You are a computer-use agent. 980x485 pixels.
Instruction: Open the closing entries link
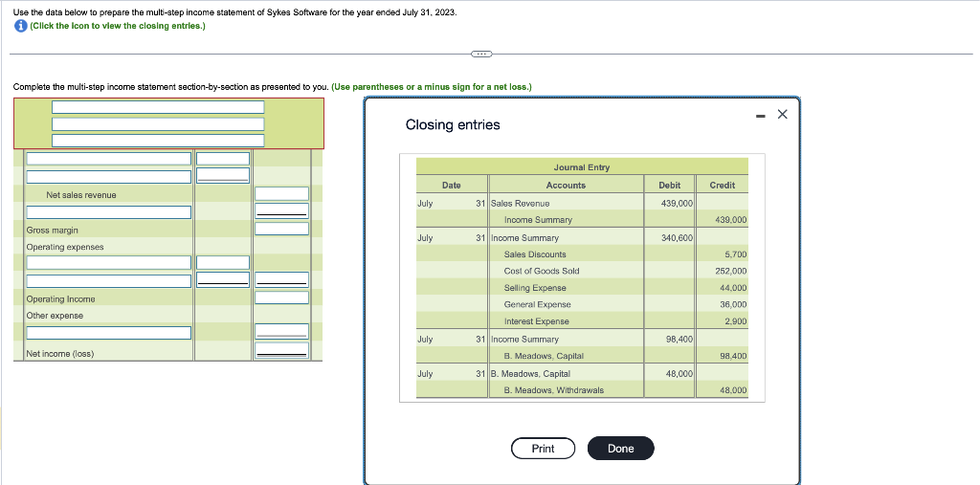[x=118, y=26]
